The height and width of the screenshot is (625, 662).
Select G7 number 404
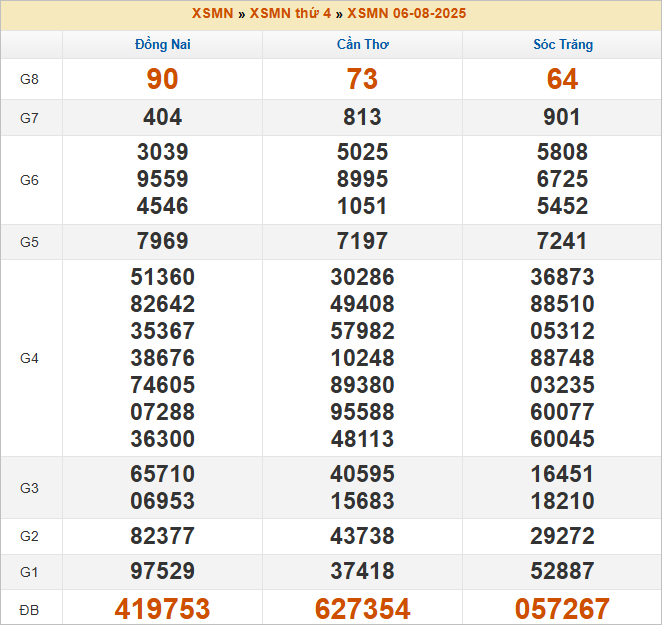pos(163,117)
